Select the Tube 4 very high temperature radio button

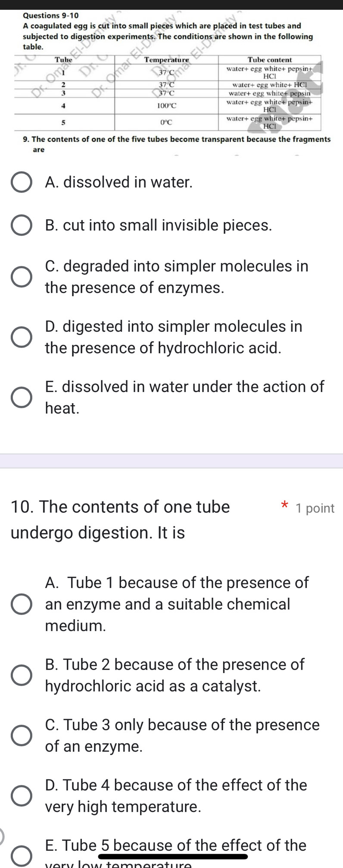21,795
